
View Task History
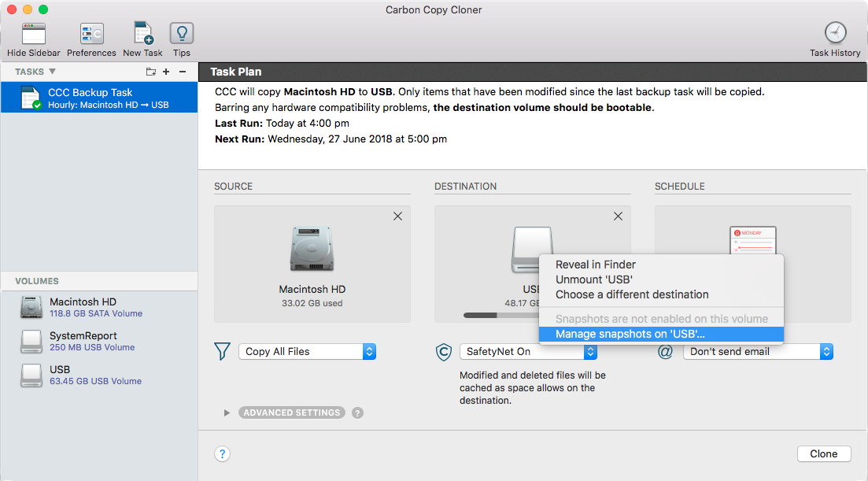coord(834,37)
